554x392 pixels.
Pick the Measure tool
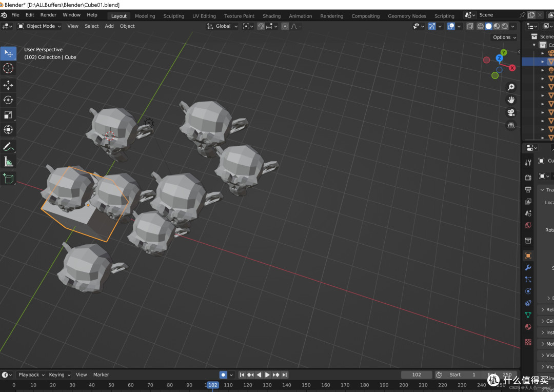point(8,162)
